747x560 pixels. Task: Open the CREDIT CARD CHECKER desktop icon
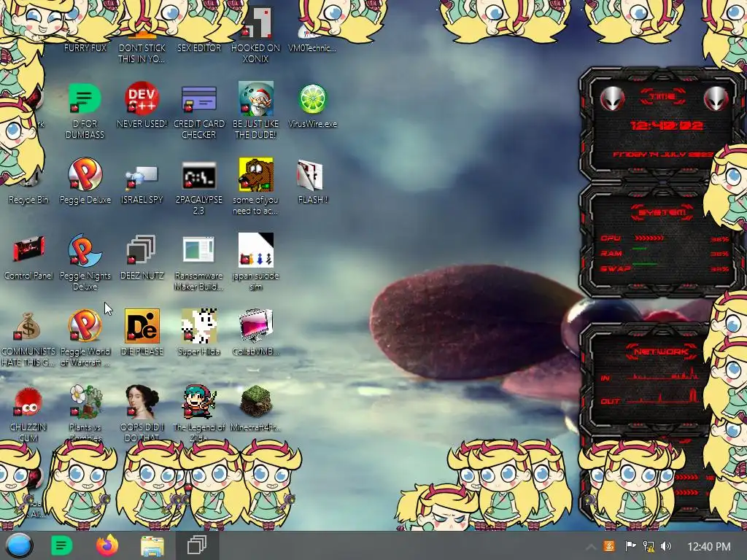198,98
